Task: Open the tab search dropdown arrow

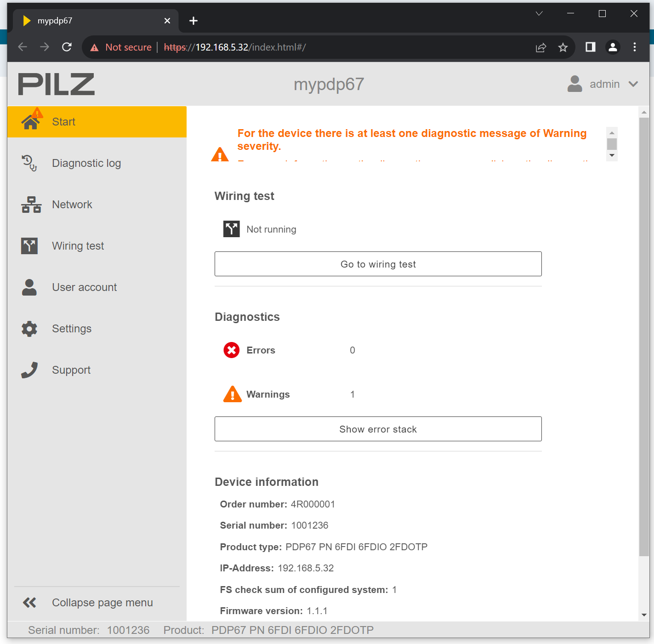Action: 539,14
